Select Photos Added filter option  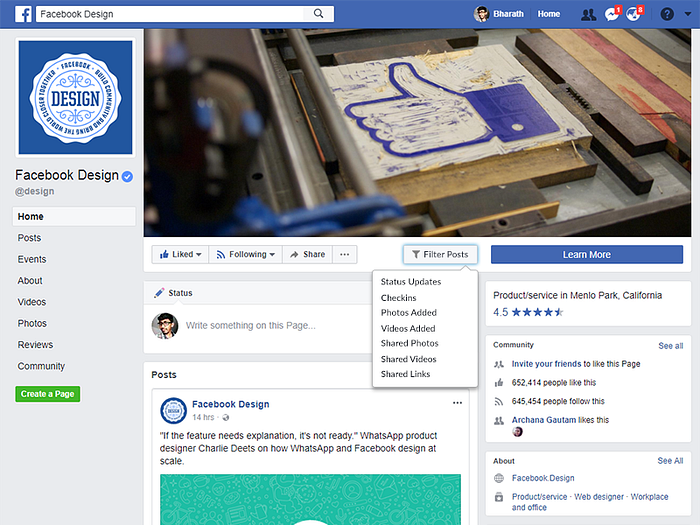pyautogui.click(x=408, y=312)
